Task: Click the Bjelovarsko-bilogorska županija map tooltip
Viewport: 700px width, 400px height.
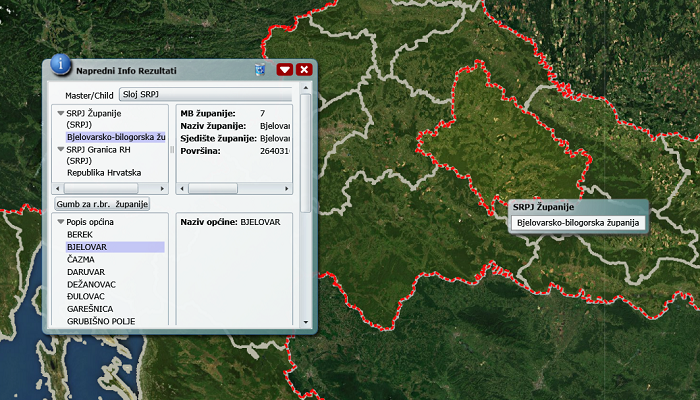Action: point(577,221)
